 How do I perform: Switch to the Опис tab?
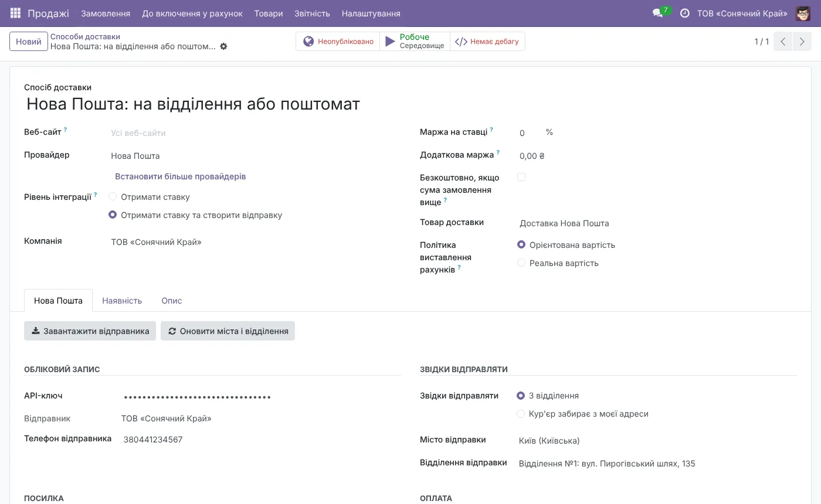[x=172, y=301]
